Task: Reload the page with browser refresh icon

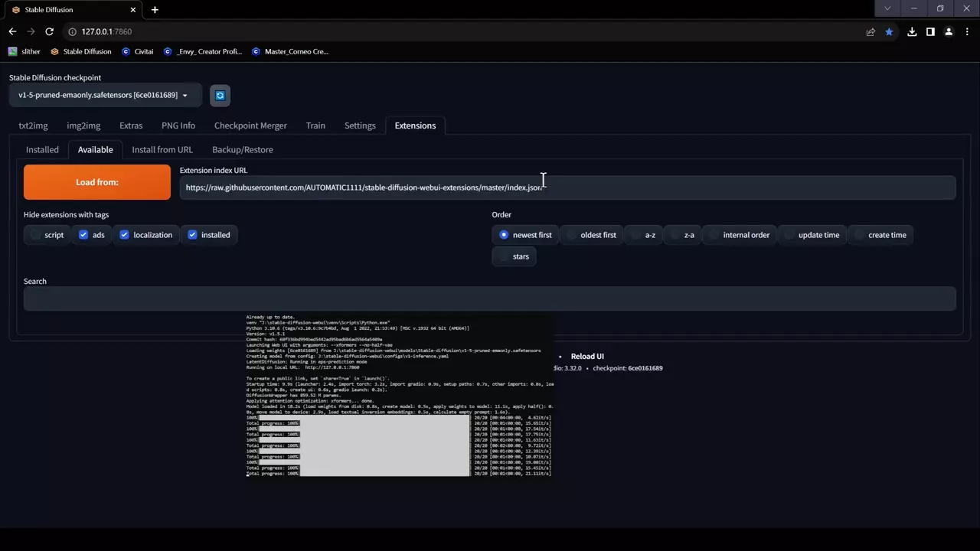Action: (x=50, y=31)
